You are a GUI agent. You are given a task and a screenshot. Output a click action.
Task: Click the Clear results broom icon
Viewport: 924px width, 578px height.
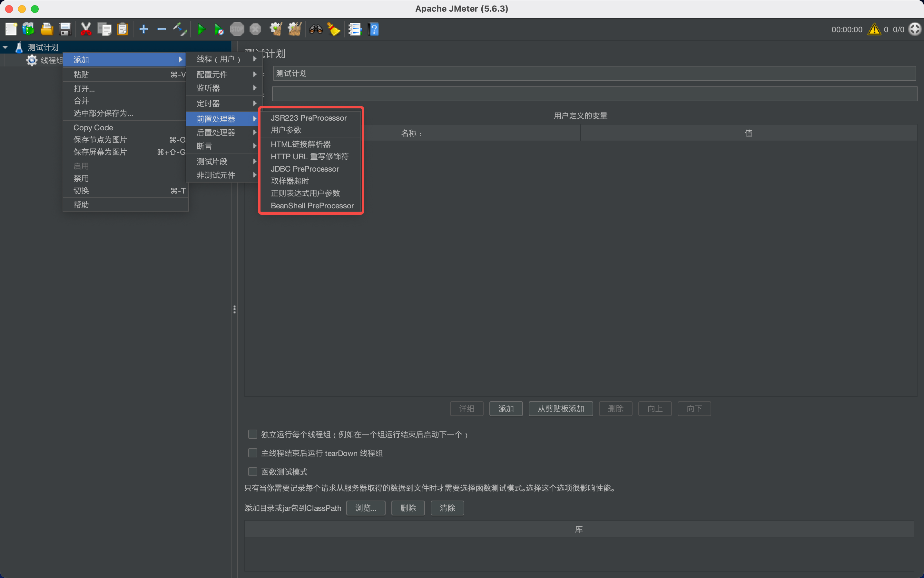(x=276, y=29)
